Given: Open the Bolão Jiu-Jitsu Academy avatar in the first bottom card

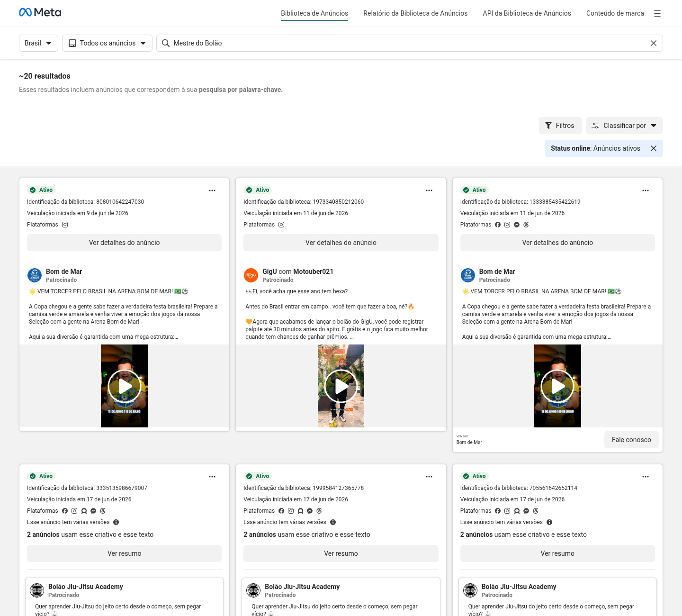Looking at the screenshot, I should [37, 590].
